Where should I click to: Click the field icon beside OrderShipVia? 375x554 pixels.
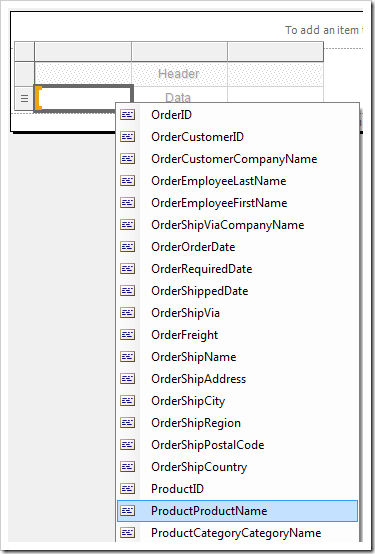(128, 312)
